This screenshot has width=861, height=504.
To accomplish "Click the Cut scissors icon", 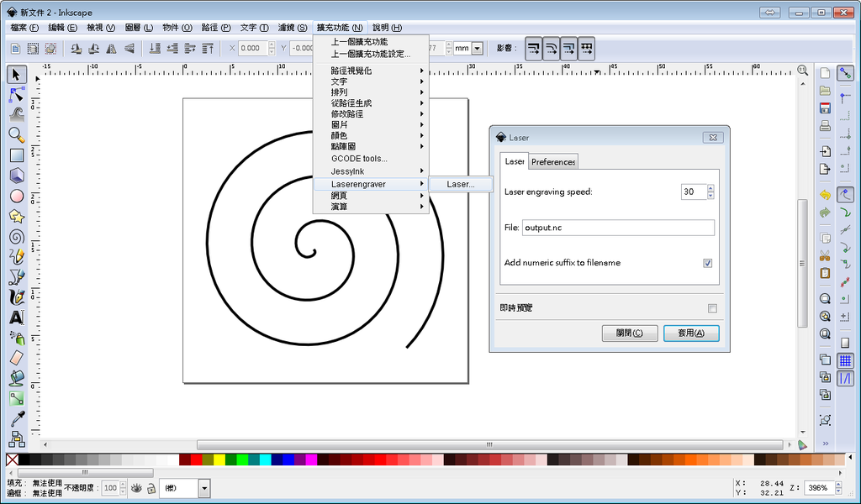I will tap(825, 255).
